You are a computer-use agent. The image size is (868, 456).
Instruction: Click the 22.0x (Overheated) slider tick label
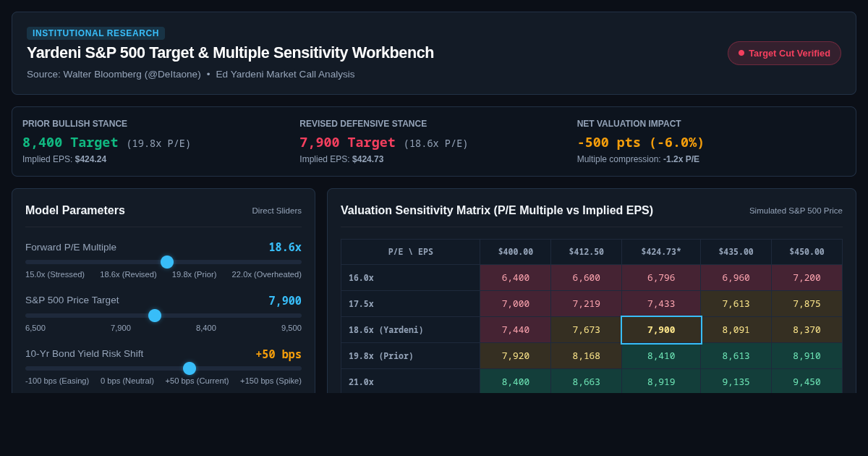(267, 274)
